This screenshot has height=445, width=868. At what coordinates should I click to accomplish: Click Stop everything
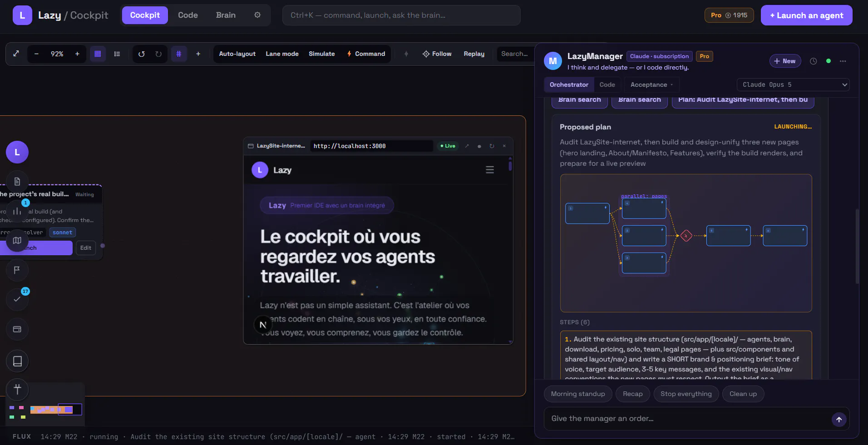pyautogui.click(x=686, y=394)
